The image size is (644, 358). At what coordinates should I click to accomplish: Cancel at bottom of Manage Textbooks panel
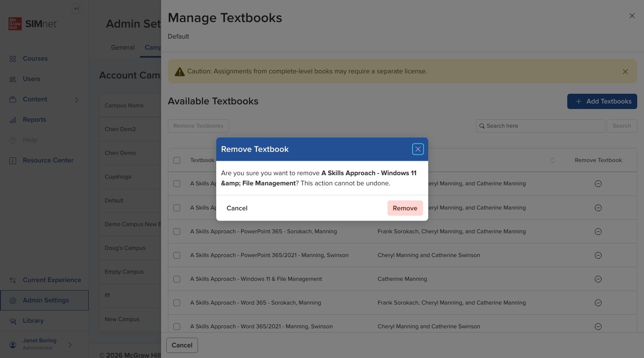(x=182, y=345)
